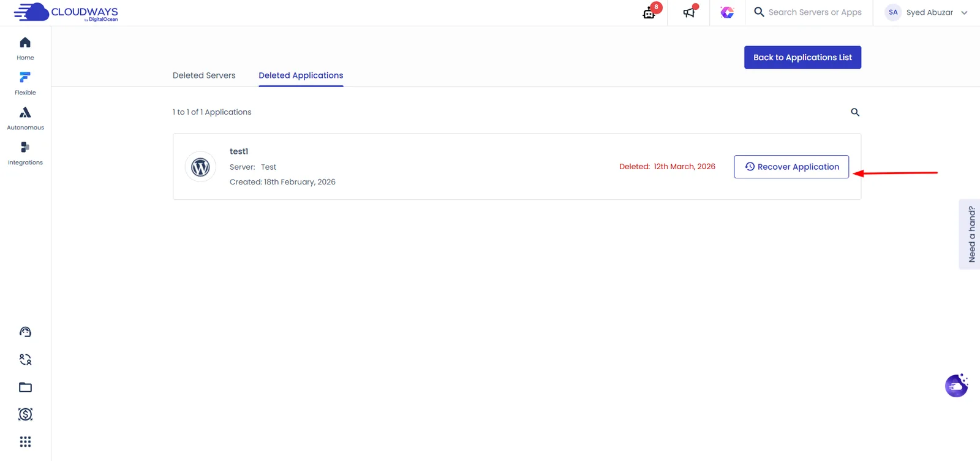Click the 1 to 1 of 1 Applications text

click(x=212, y=112)
